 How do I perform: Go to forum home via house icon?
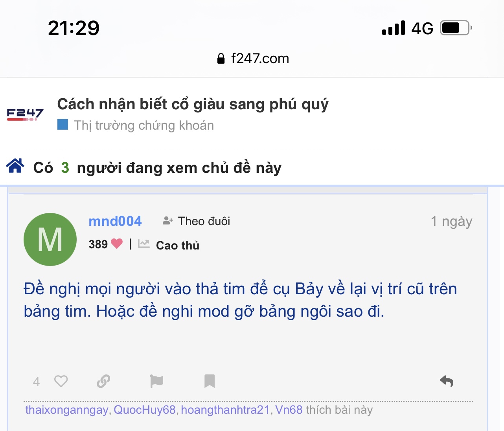[x=15, y=166]
